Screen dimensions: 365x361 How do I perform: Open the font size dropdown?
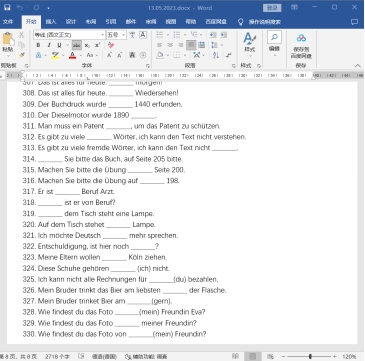point(116,35)
